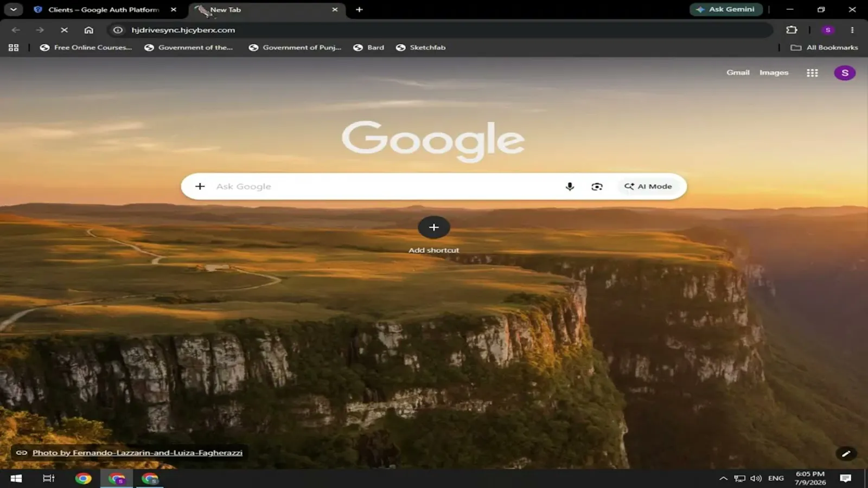The width and height of the screenshot is (868, 488).
Task: Open the Windows Start menu
Action: coord(16,478)
